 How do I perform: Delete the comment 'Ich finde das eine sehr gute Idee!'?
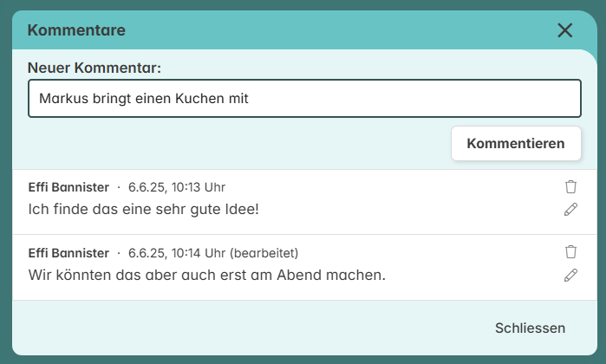[570, 186]
